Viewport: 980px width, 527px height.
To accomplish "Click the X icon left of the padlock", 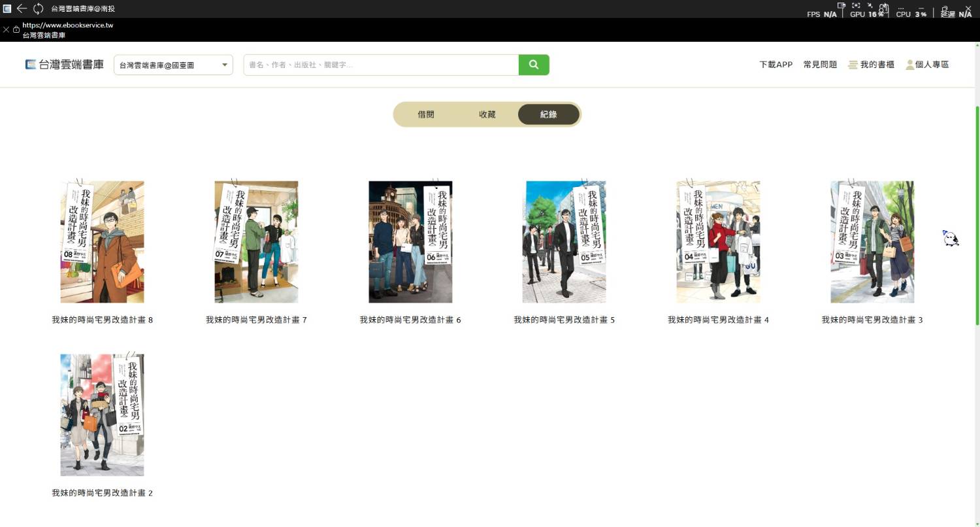I will point(7,29).
